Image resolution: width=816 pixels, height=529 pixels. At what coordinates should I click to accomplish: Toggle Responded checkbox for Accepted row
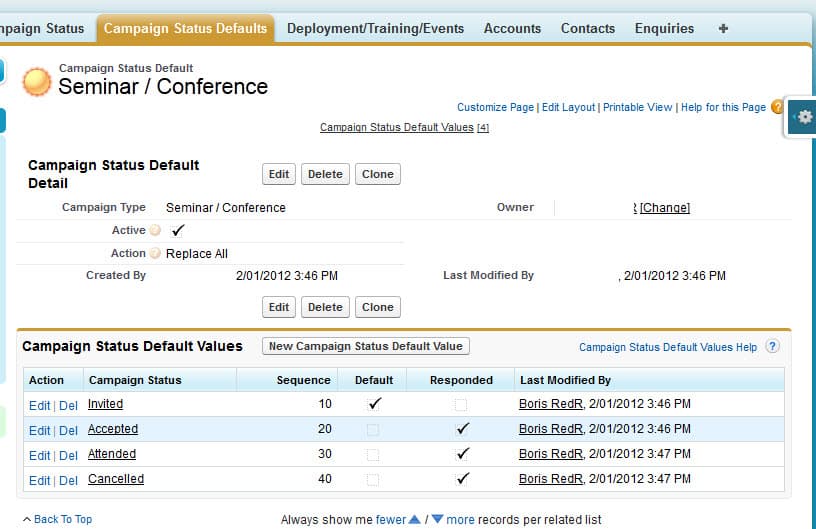coord(462,429)
